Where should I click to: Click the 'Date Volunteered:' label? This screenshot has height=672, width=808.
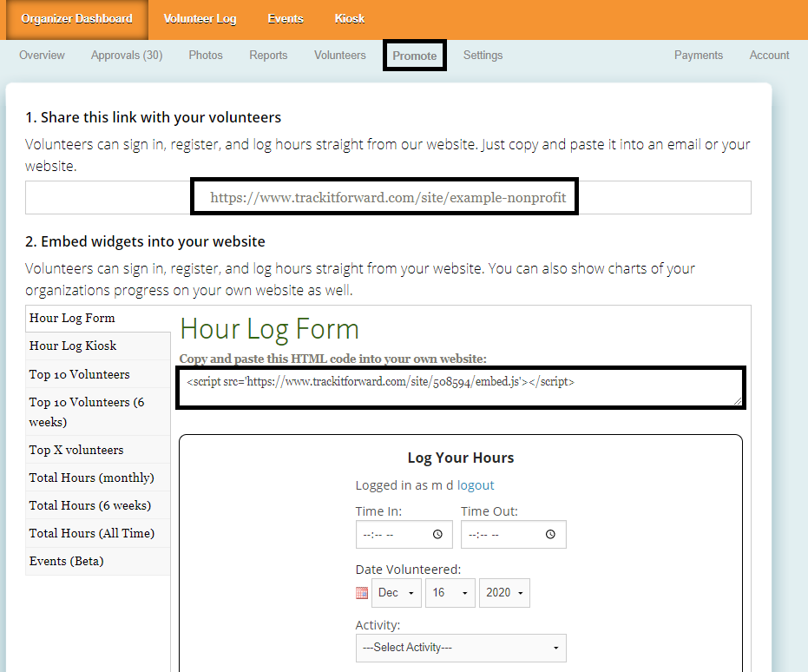[x=408, y=570]
